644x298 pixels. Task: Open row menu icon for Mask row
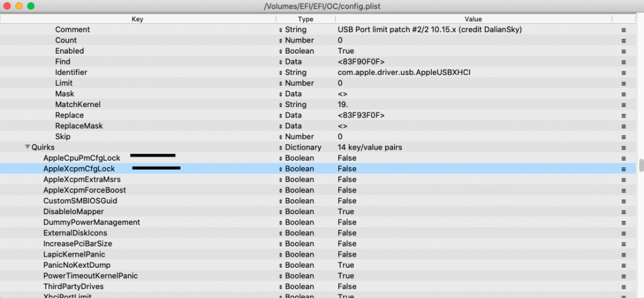click(x=623, y=94)
